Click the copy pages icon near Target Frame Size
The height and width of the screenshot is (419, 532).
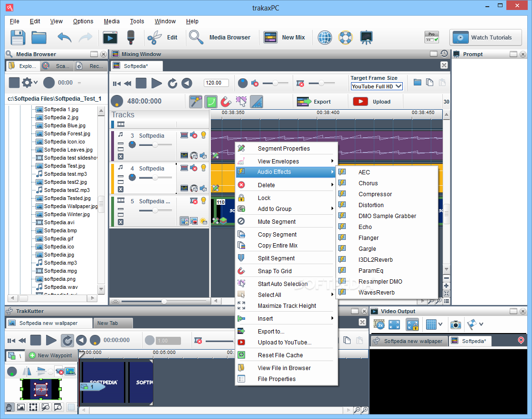point(429,83)
